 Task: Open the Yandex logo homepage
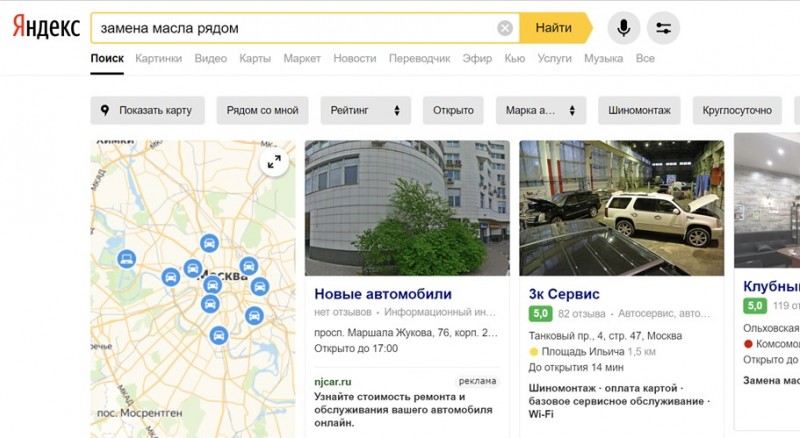[46, 27]
